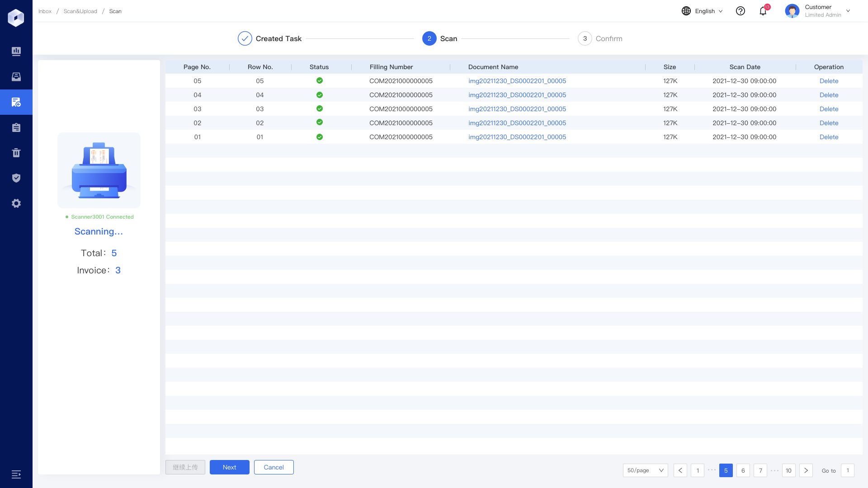Click the Inbox breadcrumb

45,11
